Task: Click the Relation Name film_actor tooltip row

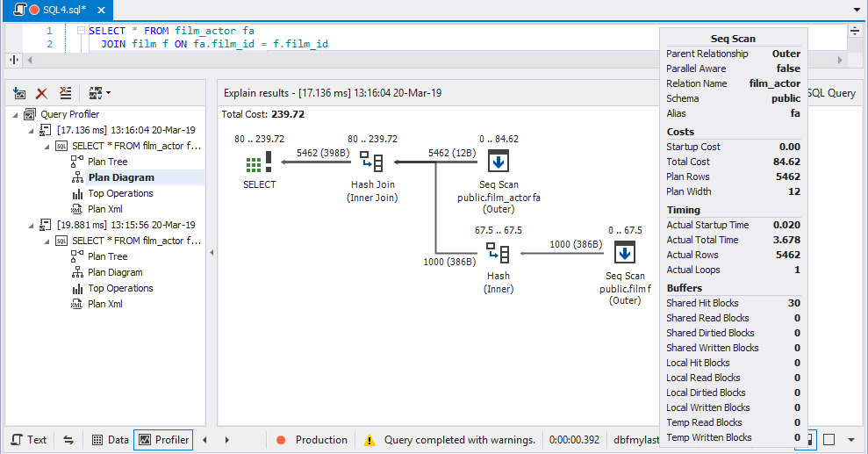Action: pos(733,83)
